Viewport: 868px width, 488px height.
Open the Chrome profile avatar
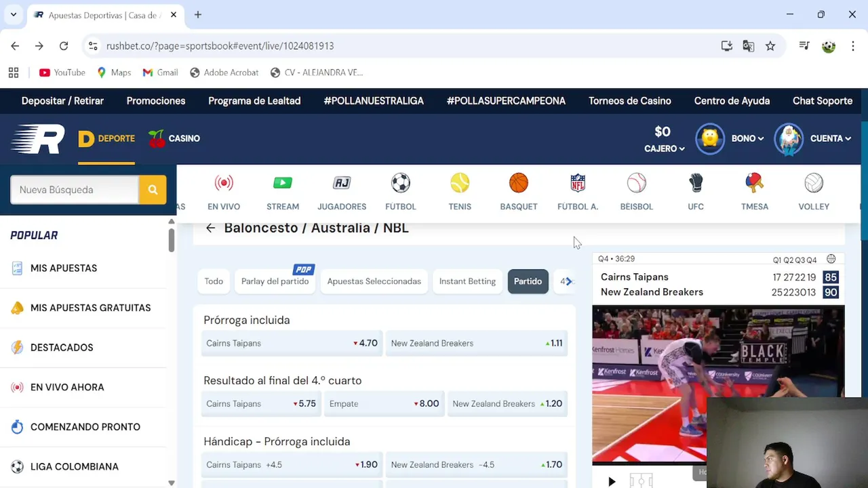829,46
